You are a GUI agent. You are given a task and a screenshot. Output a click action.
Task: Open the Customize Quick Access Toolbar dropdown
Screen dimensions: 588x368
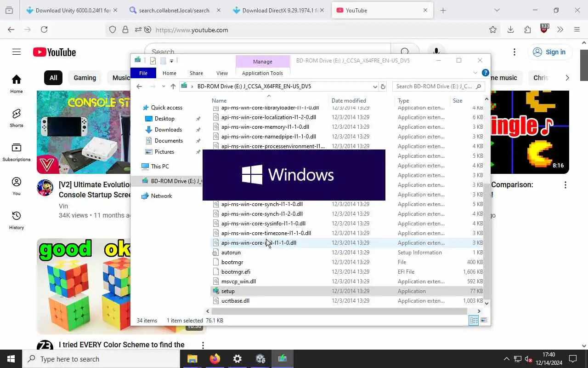[171, 61]
